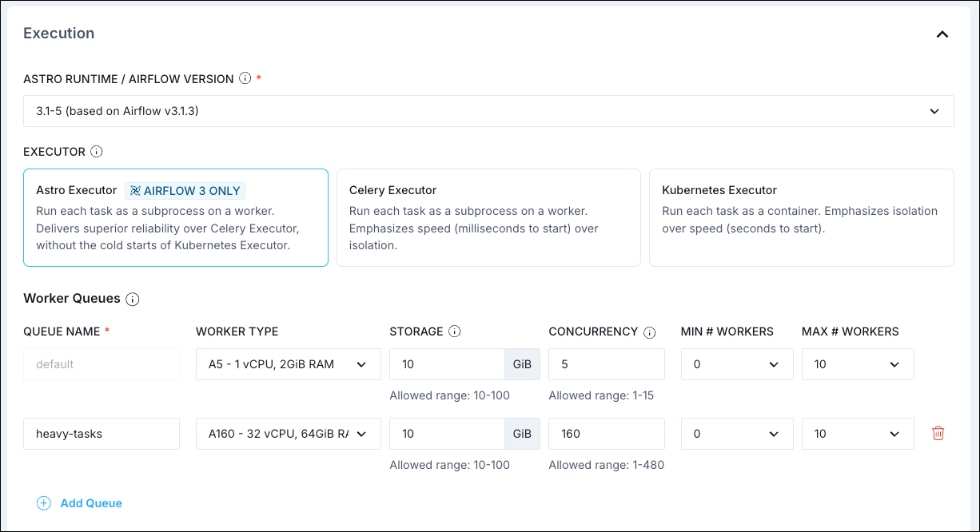This screenshot has height=532, width=980.
Task: Delete the heavy-tasks queue using the trash icon
Action: 938,432
